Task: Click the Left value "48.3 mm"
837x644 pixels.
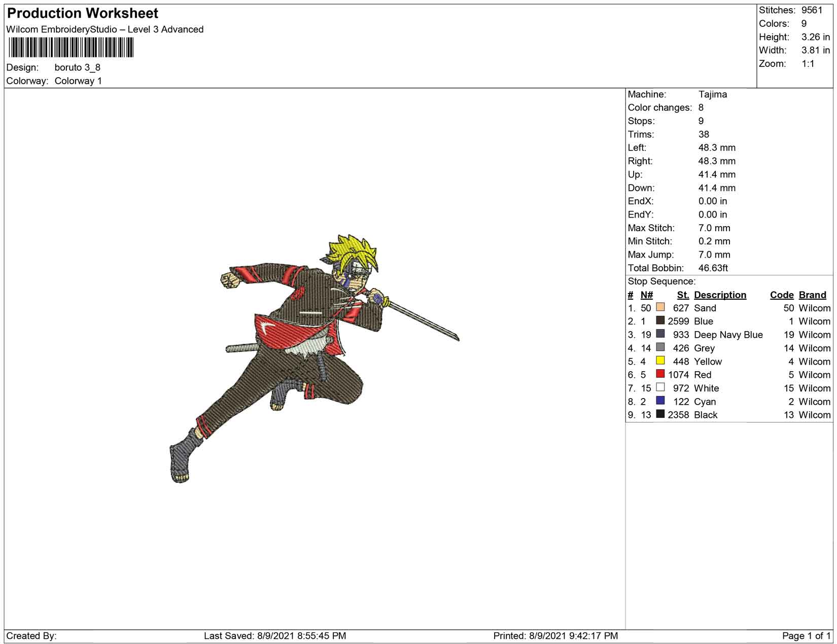Action: coord(717,148)
